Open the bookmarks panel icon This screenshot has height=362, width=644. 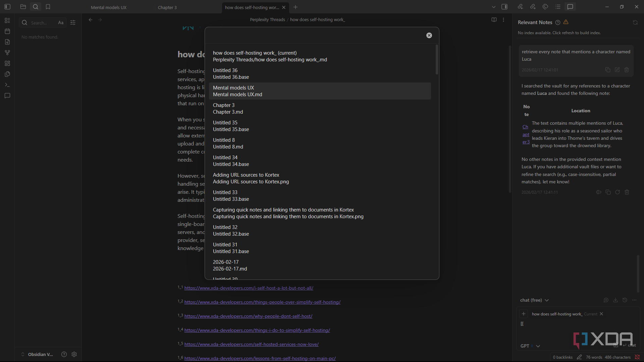coord(48,7)
